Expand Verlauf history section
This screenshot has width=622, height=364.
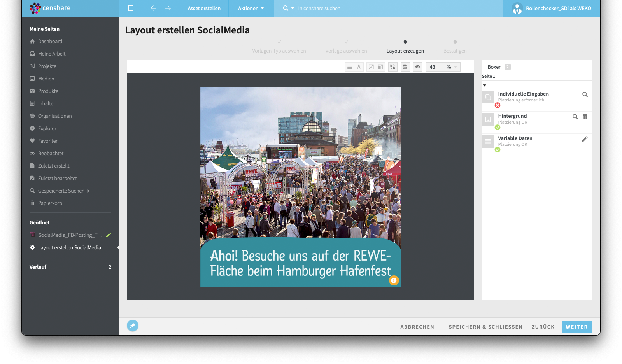tap(70, 267)
